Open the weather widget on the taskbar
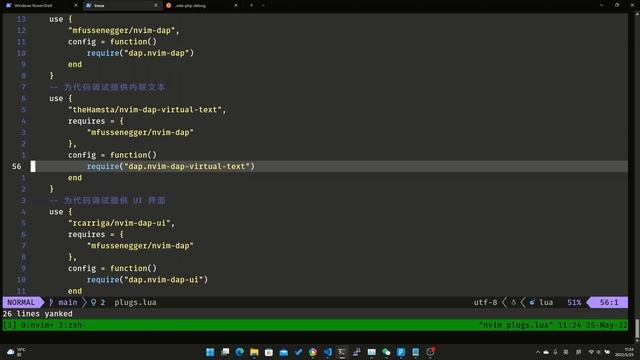Viewport: 640px width, 360px height. coord(16,352)
